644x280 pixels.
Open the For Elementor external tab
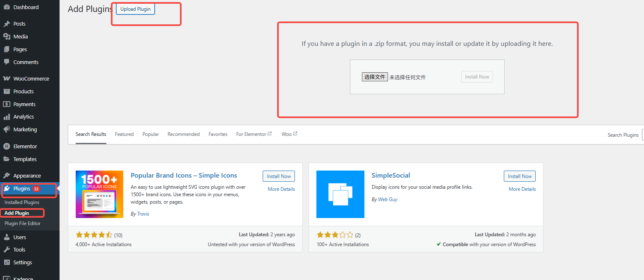pos(254,134)
